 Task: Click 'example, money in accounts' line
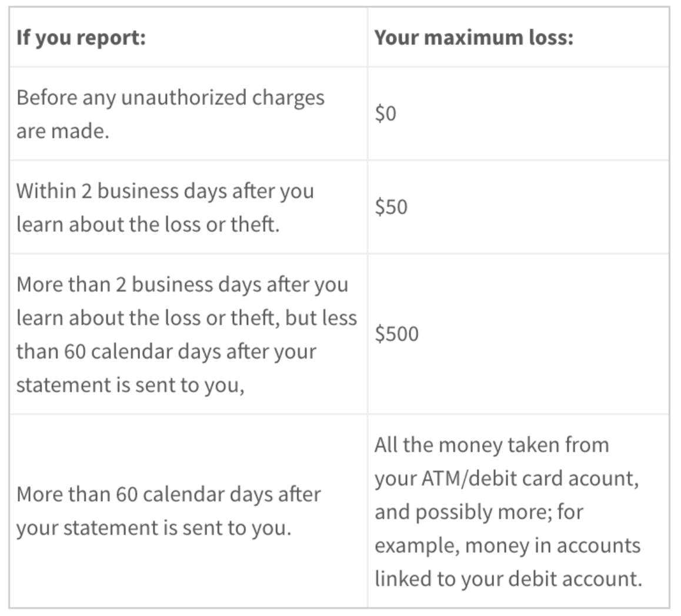(x=508, y=545)
